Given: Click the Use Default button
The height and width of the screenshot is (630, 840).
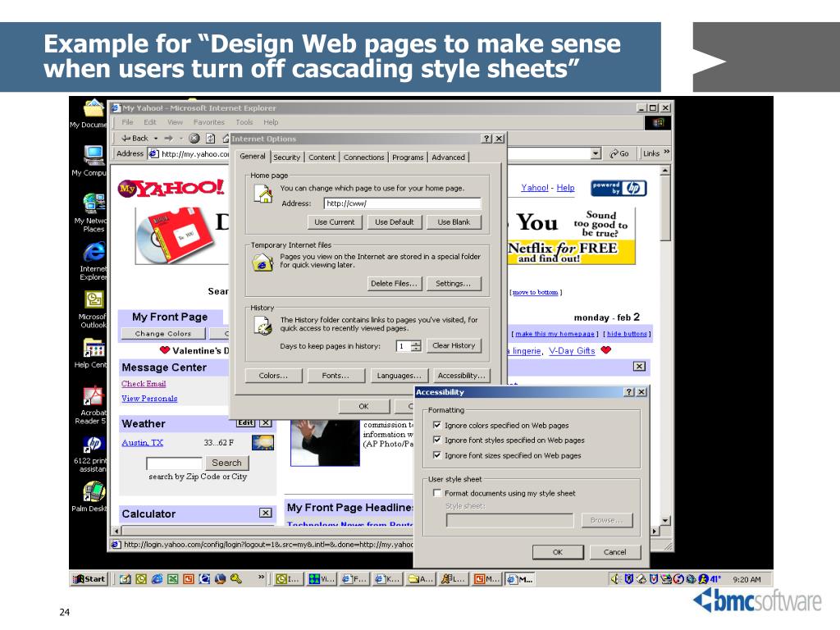Looking at the screenshot, I should tap(395, 221).
